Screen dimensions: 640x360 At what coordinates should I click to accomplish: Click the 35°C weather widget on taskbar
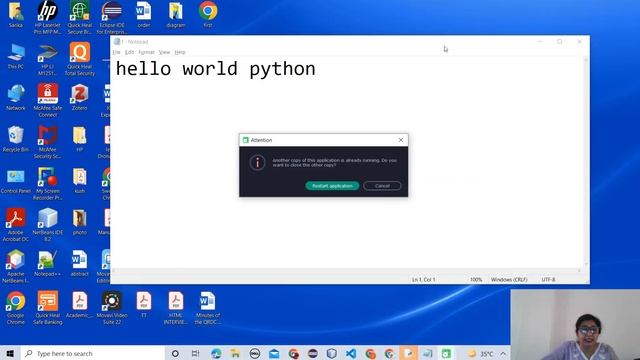pos(481,353)
